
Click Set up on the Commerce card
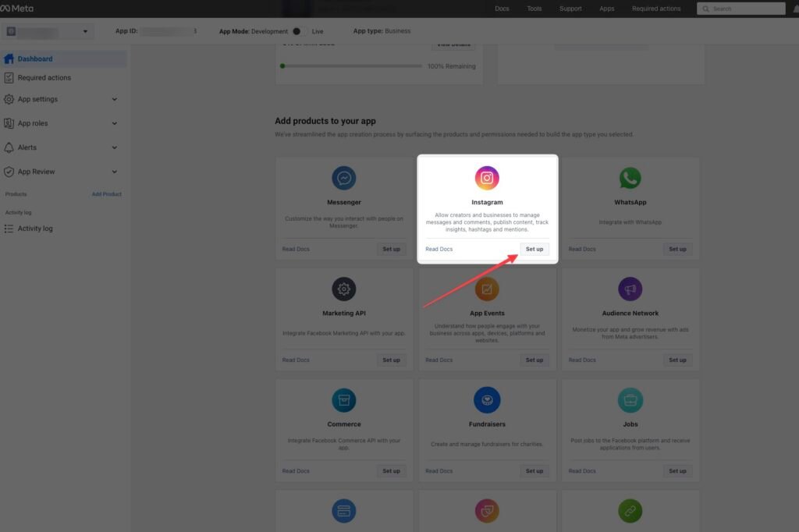[392, 471]
